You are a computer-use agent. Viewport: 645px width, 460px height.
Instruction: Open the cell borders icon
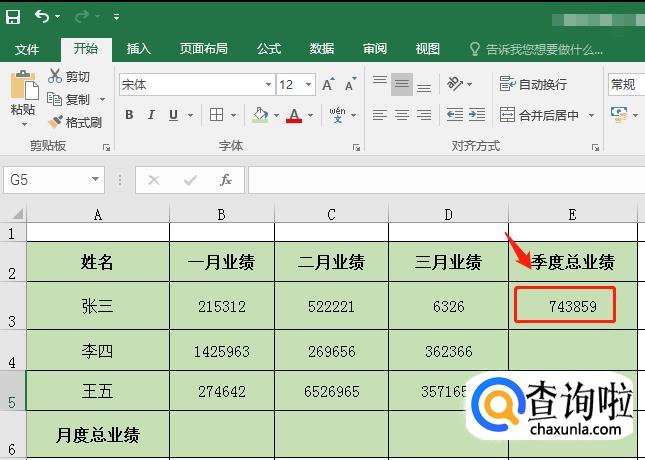218,115
